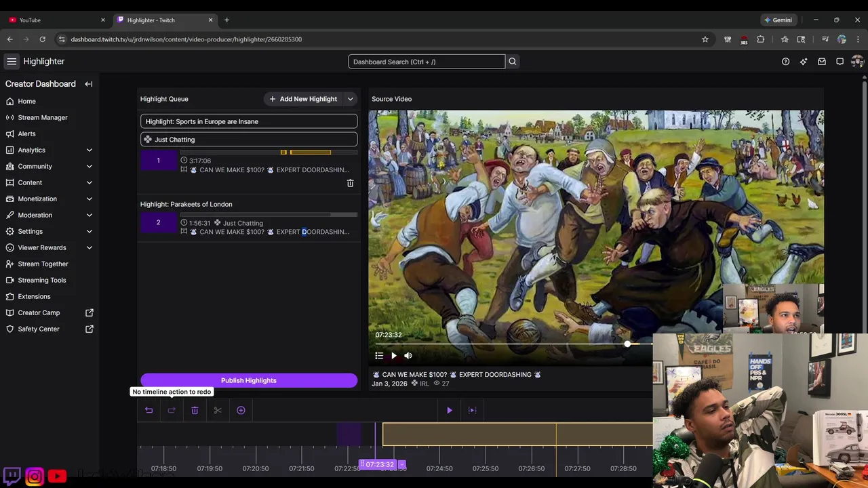868x488 pixels.
Task: Click the redo timeline action arrow
Action: pyautogui.click(x=172, y=410)
